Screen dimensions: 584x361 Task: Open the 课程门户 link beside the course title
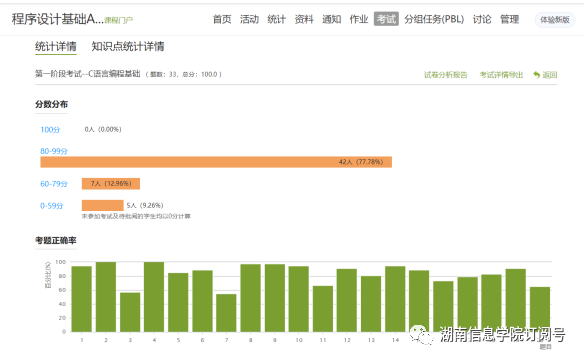pyautogui.click(x=118, y=20)
